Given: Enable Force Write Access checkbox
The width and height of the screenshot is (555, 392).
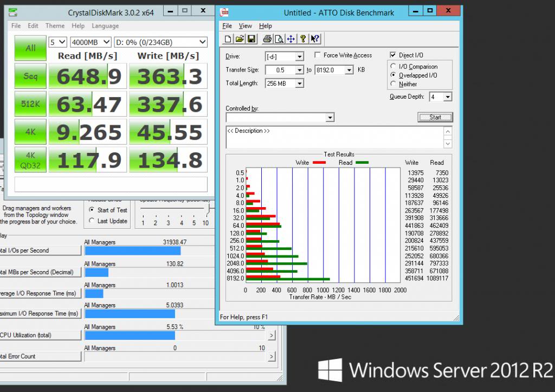Looking at the screenshot, I should pos(318,55).
